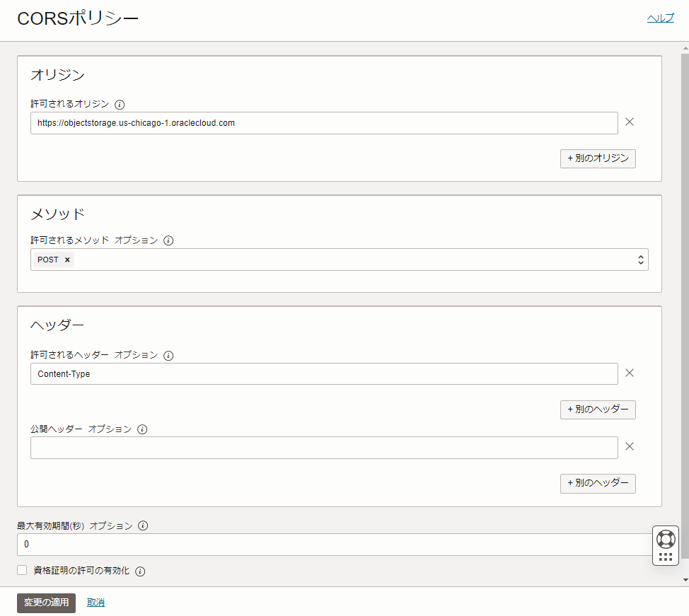Click the 変更の適用 button
The width and height of the screenshot is (689, 616).
point(46,603)
